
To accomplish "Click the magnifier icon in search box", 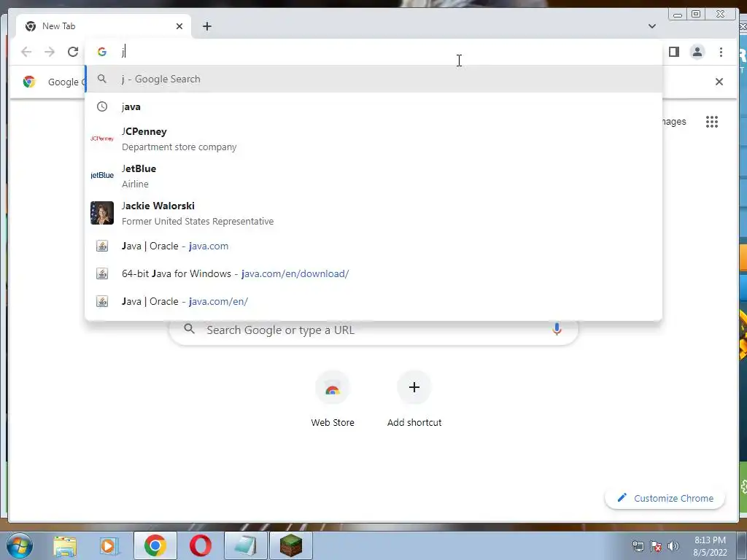I will click(189, 329).
